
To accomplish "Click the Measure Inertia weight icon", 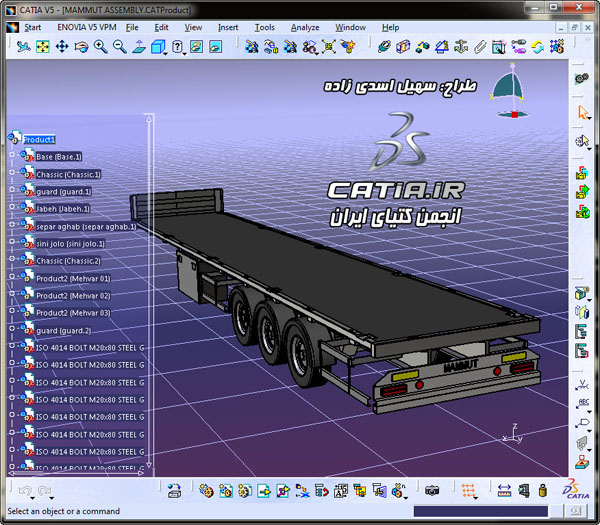I will pos(543,491).
